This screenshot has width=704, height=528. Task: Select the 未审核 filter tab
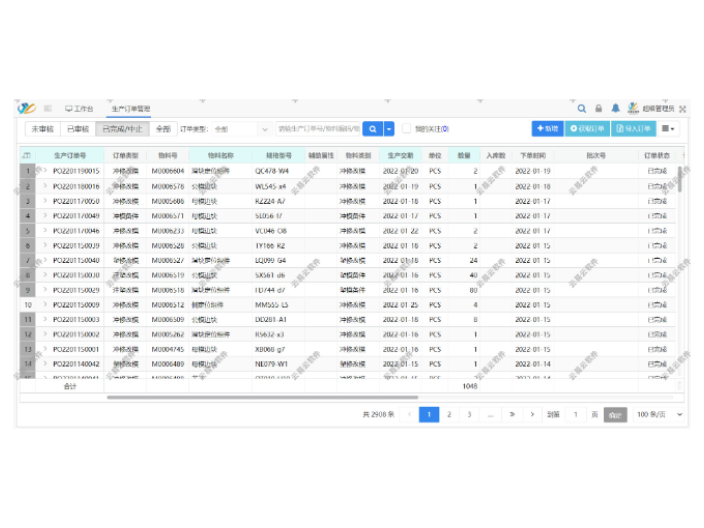[43, 129]
